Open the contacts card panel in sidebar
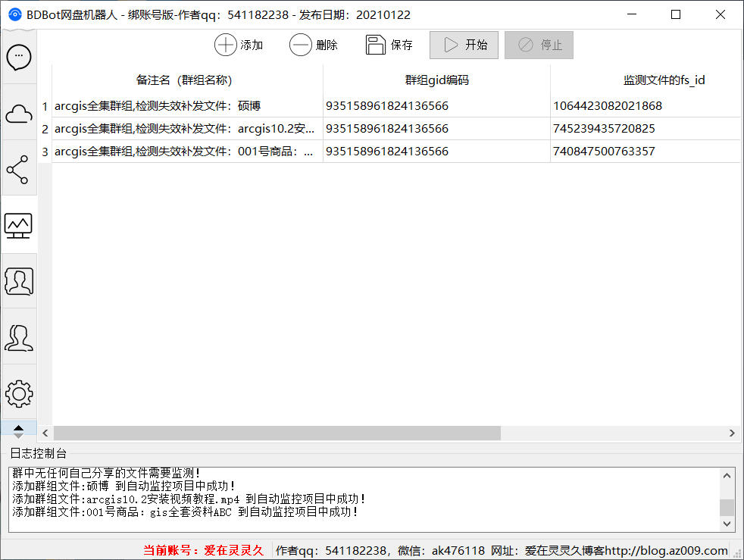744x560 pixels. click(19, 281)
